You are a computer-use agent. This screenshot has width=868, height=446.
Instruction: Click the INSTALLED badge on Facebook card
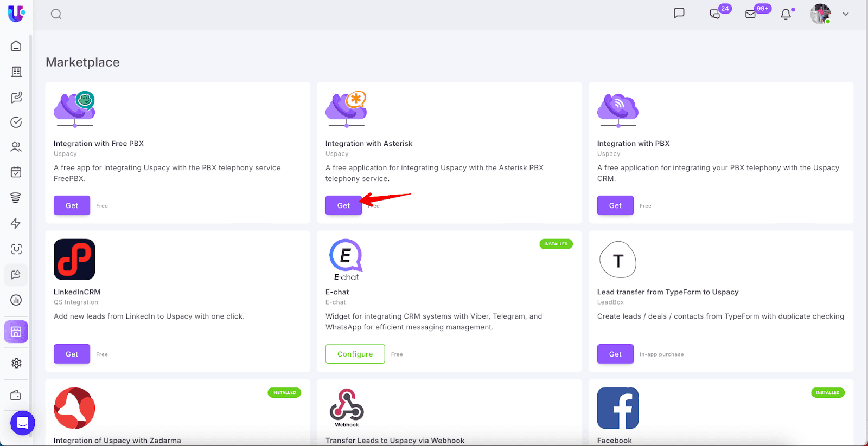coord(828,392)
